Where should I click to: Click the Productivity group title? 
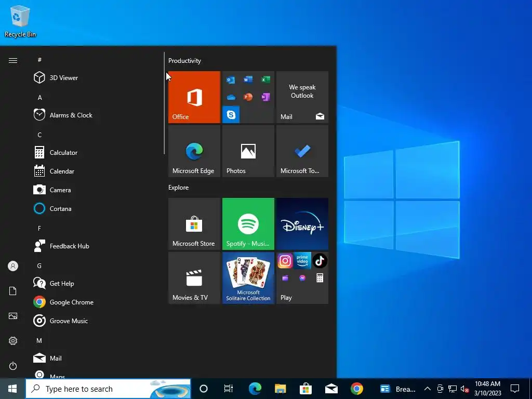[x=184, y=61]
